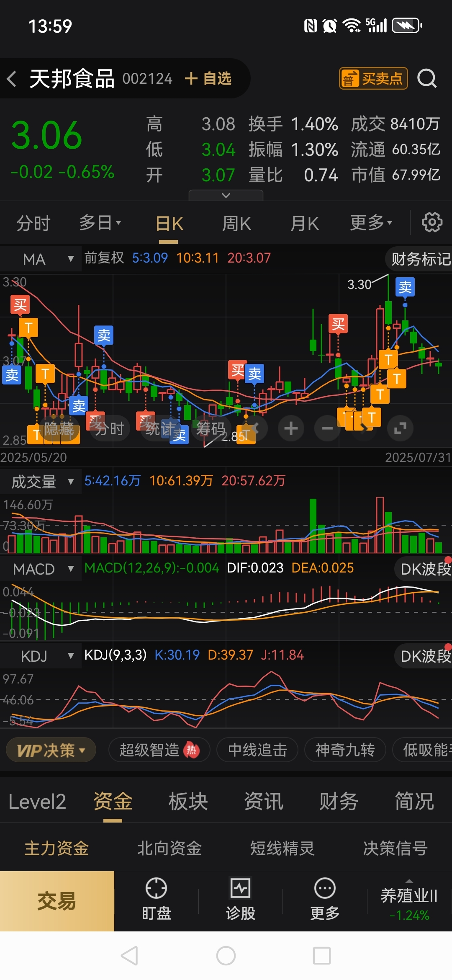The height and width of the screenshot is (980, 452).
Task: Tap Android recent apps square
Action: click(x=322, y=956)
